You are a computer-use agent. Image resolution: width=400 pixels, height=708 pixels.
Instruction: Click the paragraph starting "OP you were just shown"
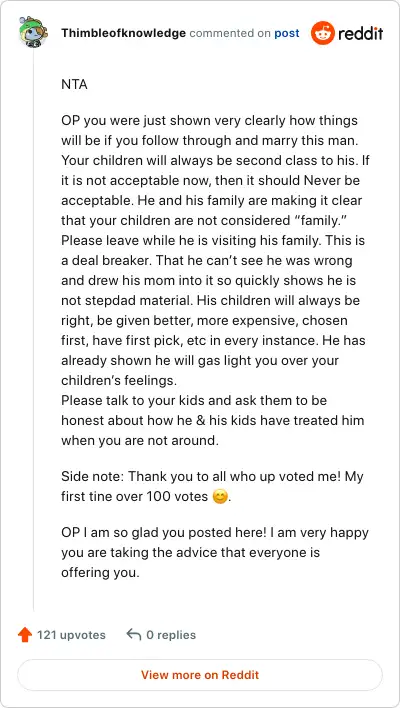[x=215, y=250]
